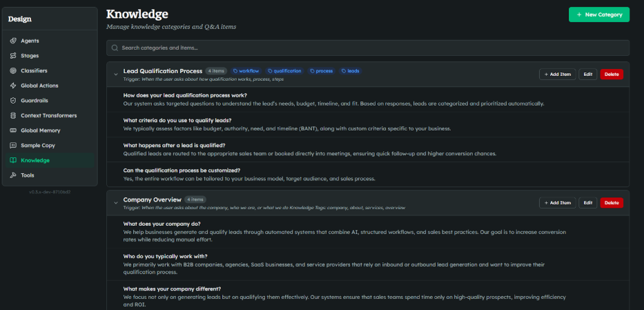
Task: Click the Tools wrench icon
Action: pos(14,175)
